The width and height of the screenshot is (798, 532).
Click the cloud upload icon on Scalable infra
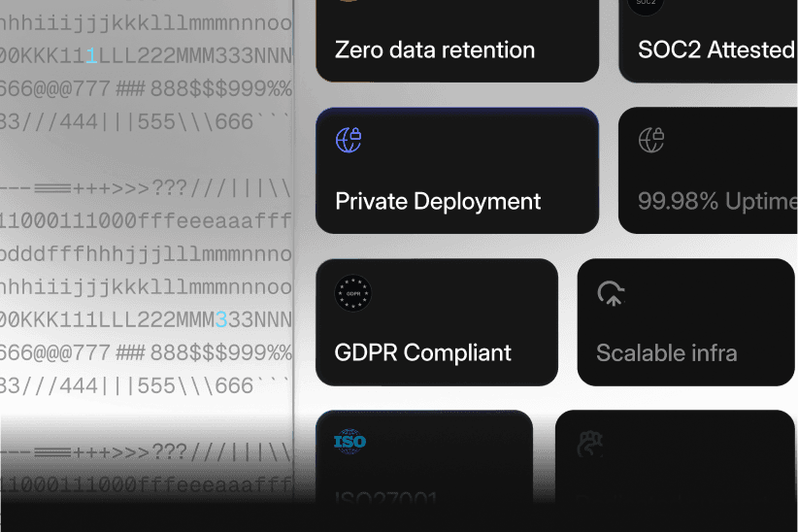pyautogui.click(x=611, y=293)
